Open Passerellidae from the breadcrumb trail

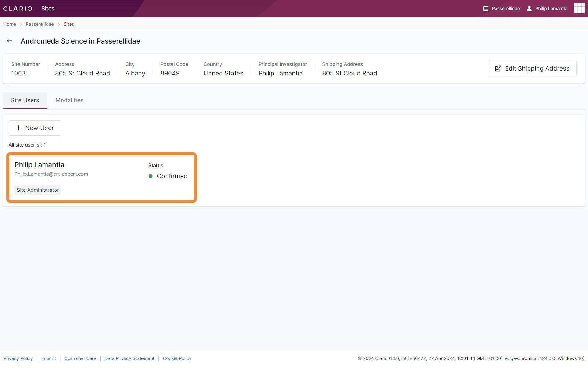tap(40, 24)
